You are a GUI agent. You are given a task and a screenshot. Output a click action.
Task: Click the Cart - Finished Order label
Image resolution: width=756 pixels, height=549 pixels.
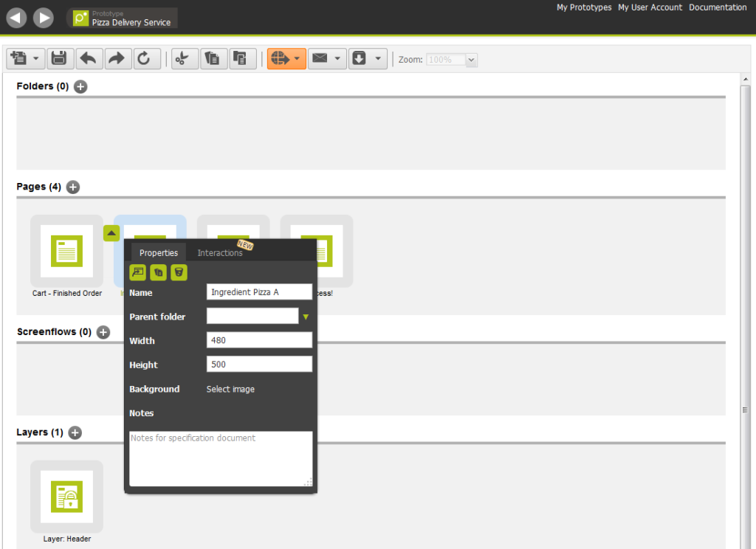[67, 293]
